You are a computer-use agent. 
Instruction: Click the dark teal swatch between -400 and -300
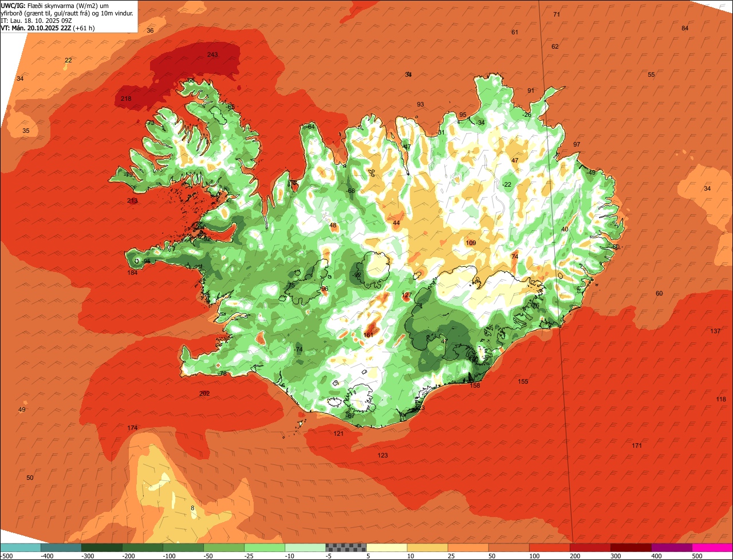(62, 547)
